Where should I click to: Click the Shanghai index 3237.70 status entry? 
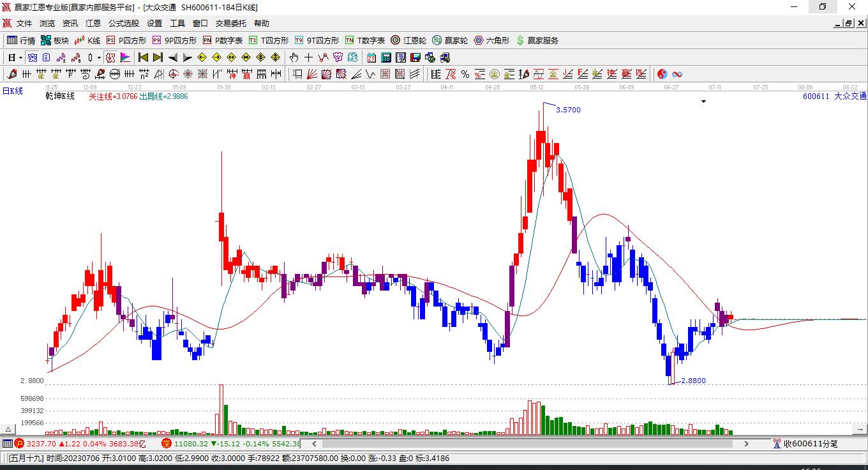(x=80, y=443)
